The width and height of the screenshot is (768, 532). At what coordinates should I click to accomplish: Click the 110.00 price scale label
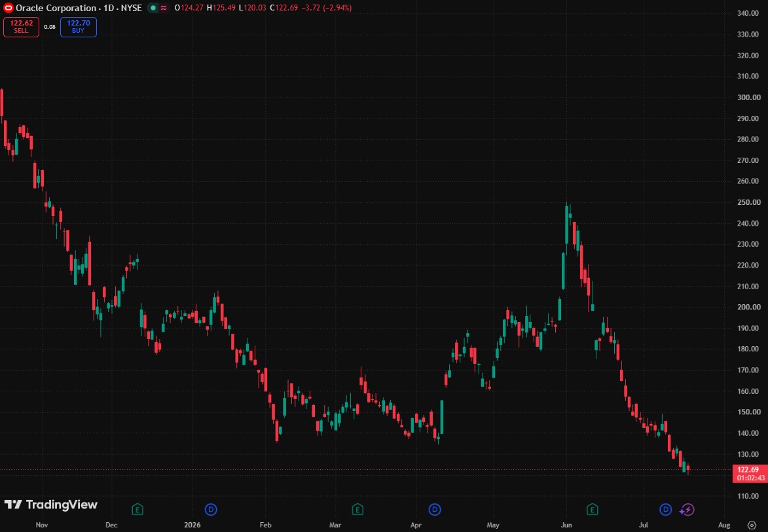click(x=748, y=496)
